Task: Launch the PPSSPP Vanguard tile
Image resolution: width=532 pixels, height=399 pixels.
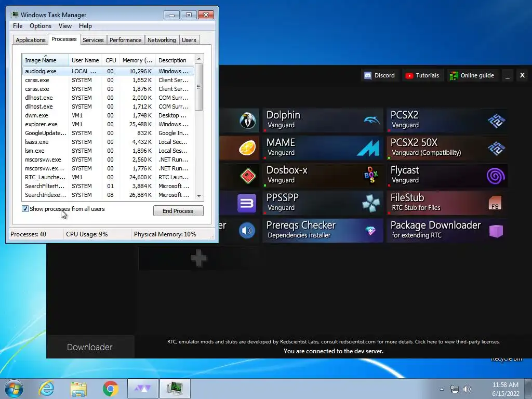Action: [x=323, y=203]
